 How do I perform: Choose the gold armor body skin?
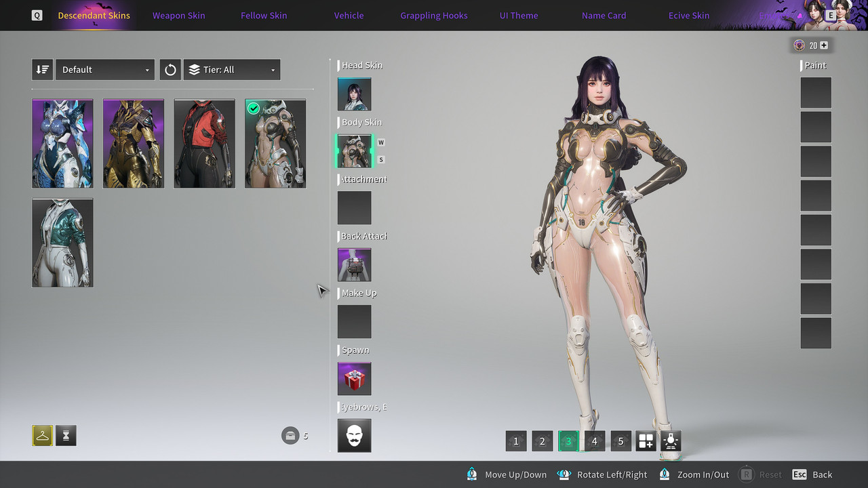click(134, 144)
